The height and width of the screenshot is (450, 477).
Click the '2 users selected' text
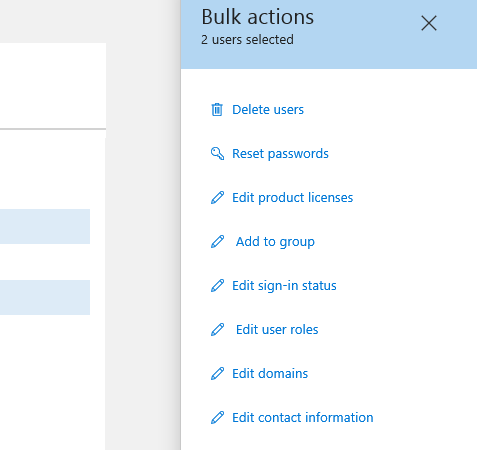[x=247, y=40]
